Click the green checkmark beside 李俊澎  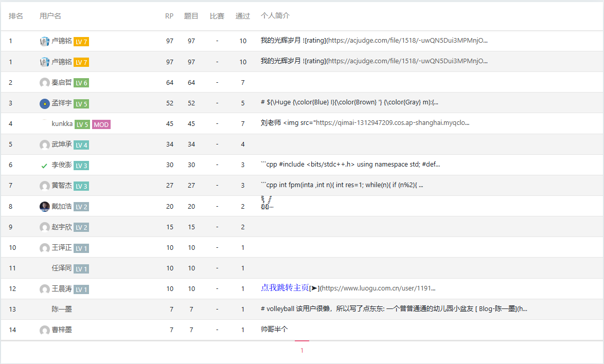coord(45,166)
